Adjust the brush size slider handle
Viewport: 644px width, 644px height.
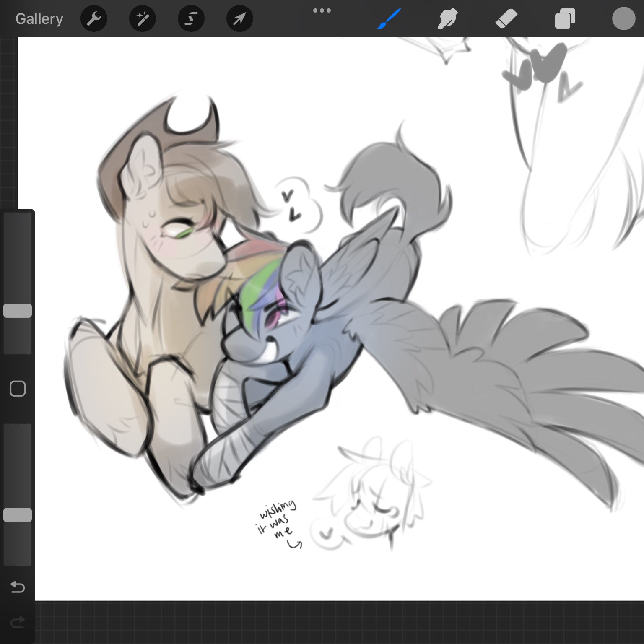18,311
